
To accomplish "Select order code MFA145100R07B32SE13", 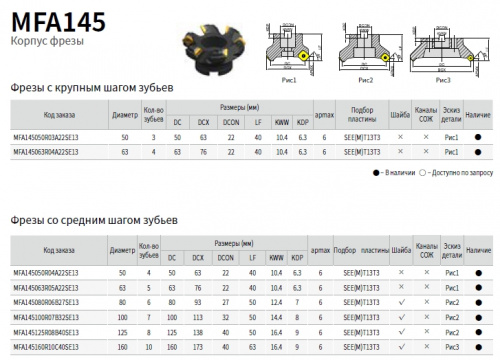I will [x=46, y=317].
